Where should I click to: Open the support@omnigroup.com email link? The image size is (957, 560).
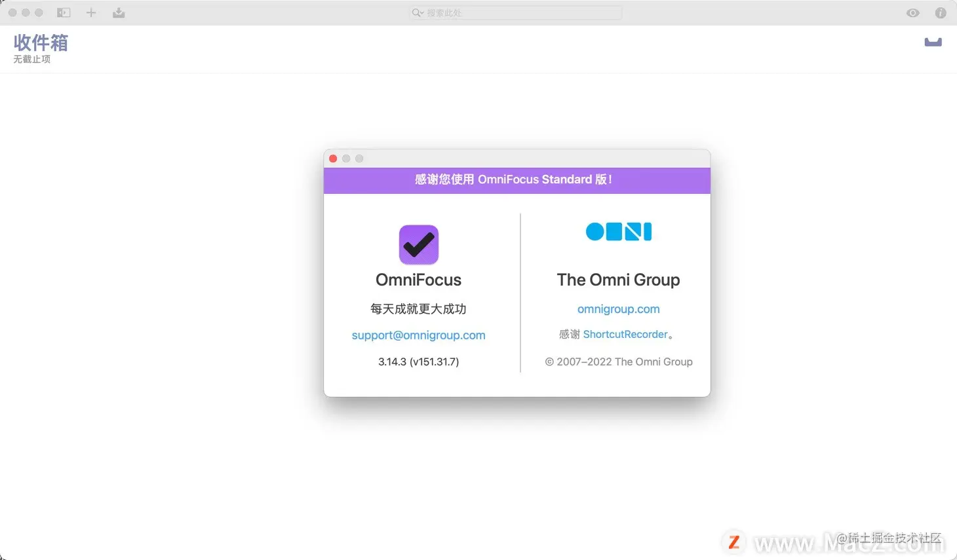(419, 335)
